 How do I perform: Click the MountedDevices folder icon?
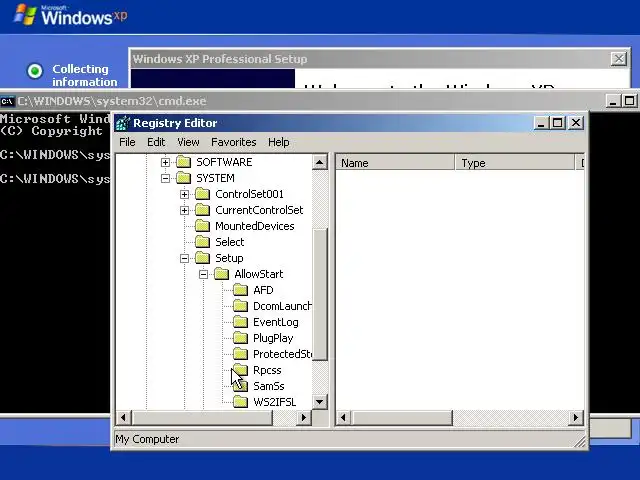(202, 226)
